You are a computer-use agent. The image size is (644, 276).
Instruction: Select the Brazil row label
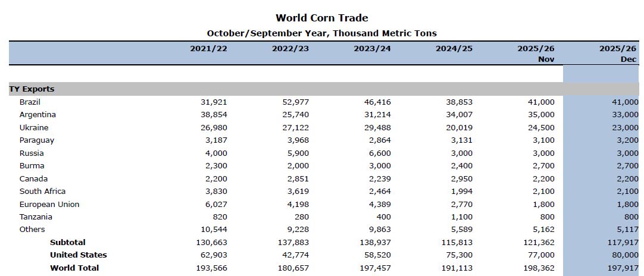coord(30,102)
